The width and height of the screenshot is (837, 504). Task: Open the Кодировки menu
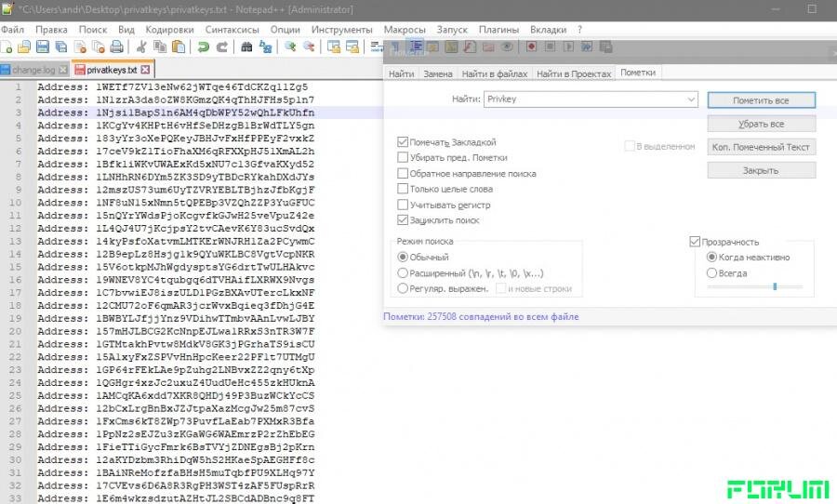169,30
